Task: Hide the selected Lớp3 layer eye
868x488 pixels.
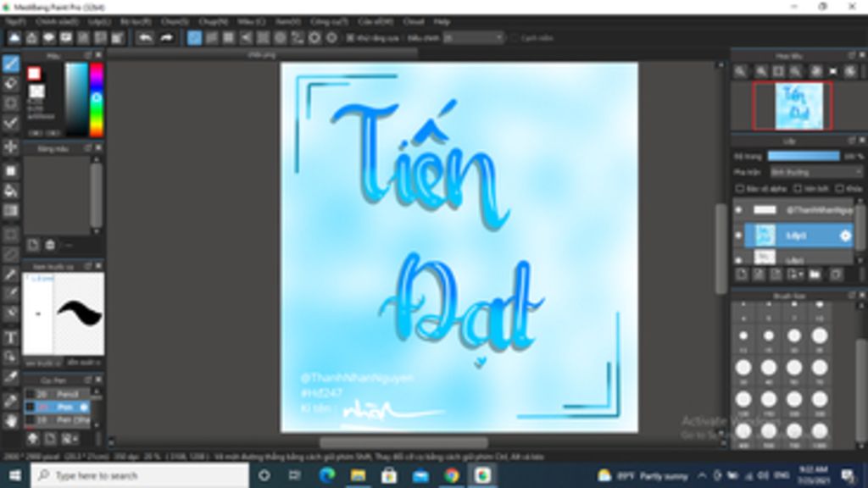Action: pyautogui.click(x=738, y=236)
